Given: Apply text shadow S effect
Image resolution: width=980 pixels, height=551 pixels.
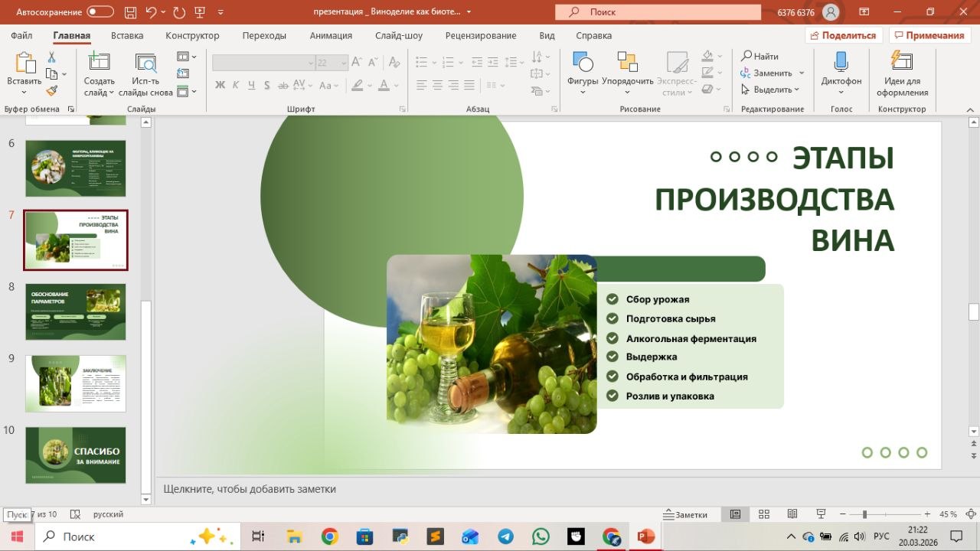Looking at the screenshot, I should (x=267, y=85).
